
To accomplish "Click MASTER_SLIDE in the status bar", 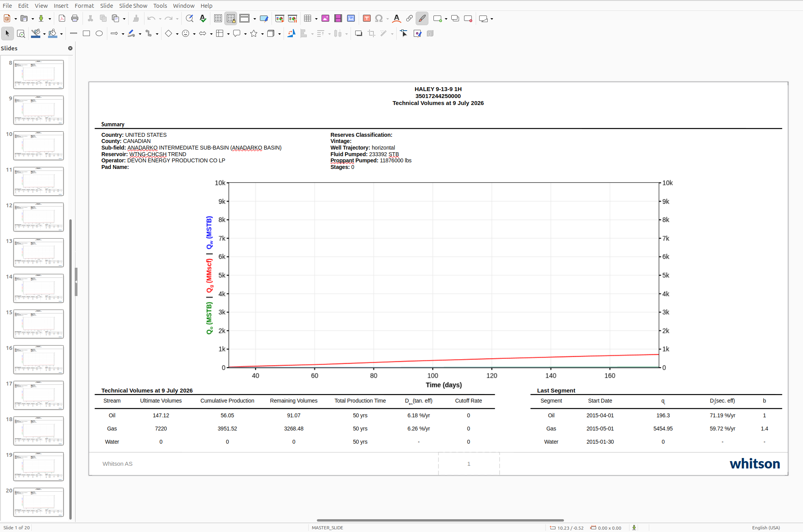I will [327, 528].
